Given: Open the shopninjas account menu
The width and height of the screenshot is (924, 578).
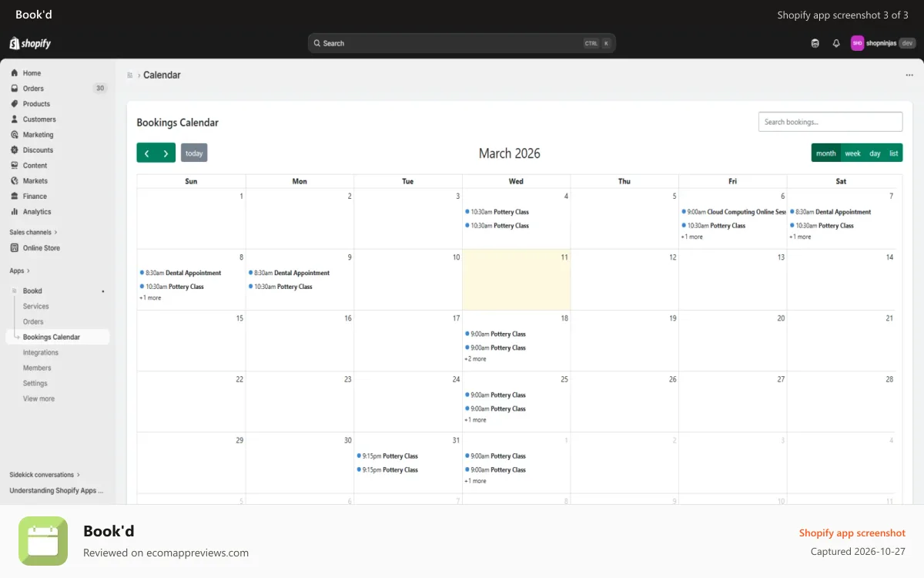Looking at the screenshot, I should click(x=883, y=43).
